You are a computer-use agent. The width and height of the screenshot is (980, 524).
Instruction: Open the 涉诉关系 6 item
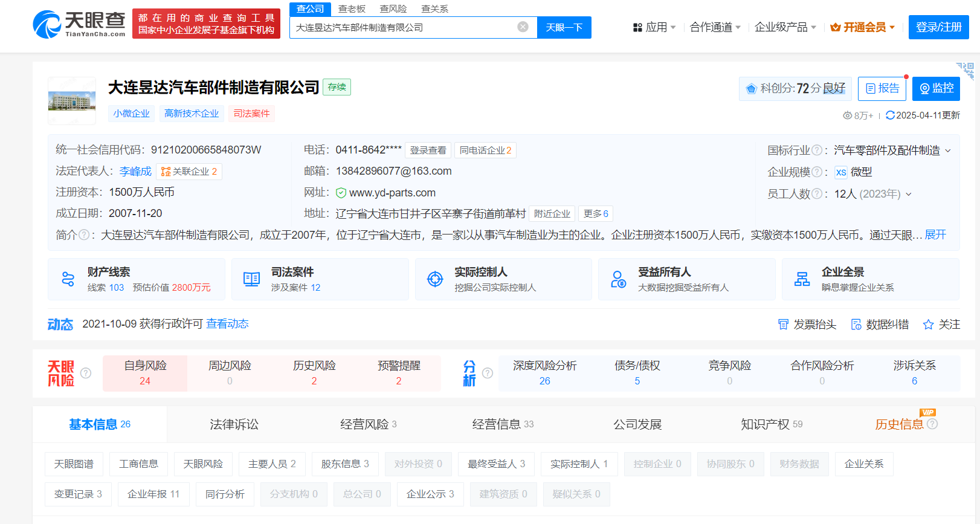pos(914,373)
